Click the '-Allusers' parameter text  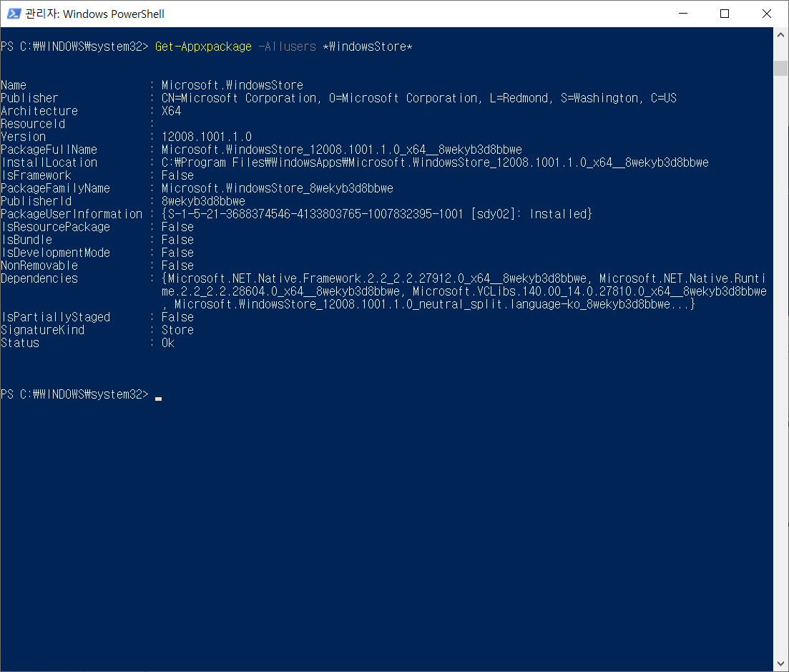[288, 47]
